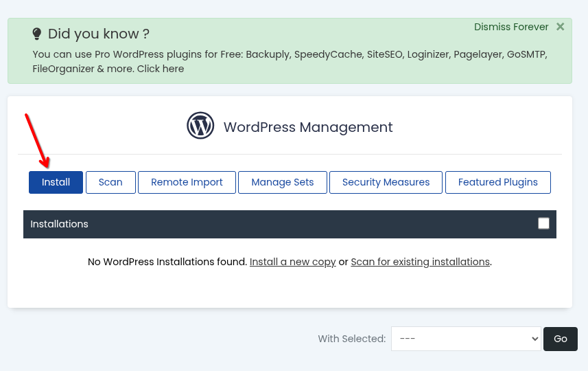588x371 pixels.
Task: Expand the With Selected dropdown
Action: [466, 339]
